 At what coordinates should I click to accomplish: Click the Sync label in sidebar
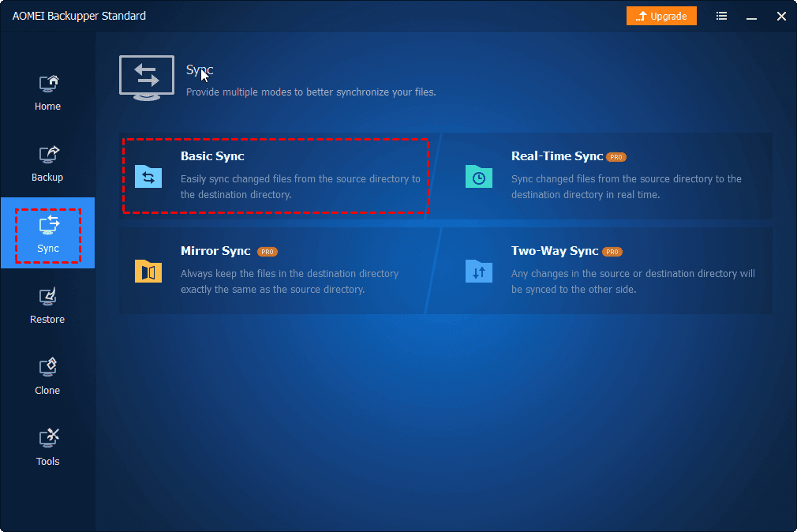pyautogui.click(x=48, y=249)
